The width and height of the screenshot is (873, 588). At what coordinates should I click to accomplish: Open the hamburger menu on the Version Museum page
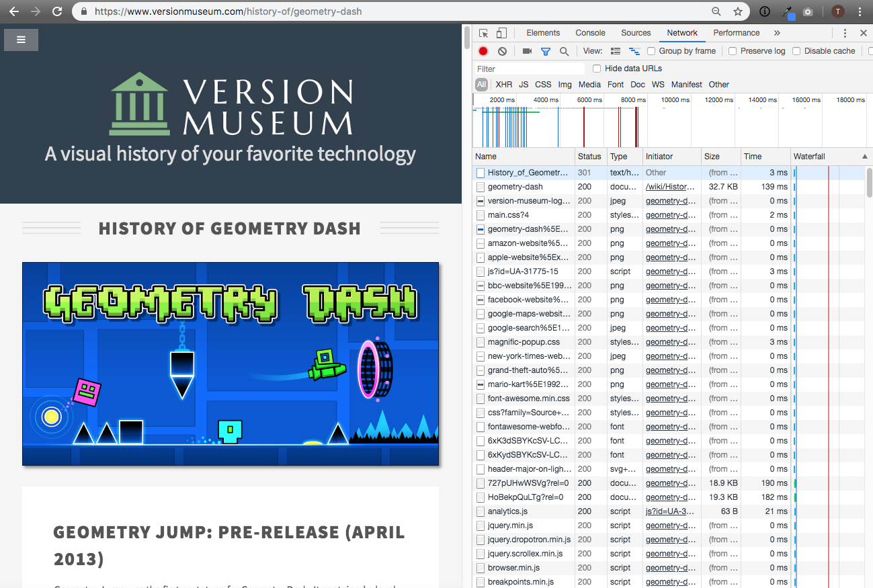pos(21,40)
